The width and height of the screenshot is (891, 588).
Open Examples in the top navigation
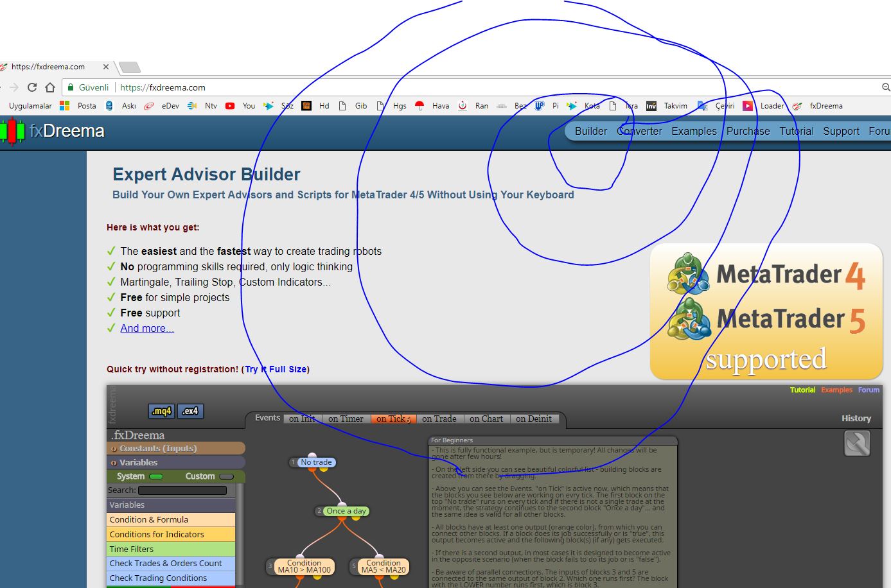point(694,131)
